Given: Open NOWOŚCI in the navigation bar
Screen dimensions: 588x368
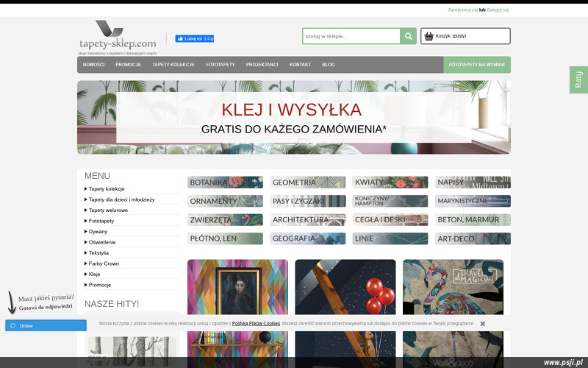Looking at the screenshot, I should pyautogui.click(x=94, y=65).
